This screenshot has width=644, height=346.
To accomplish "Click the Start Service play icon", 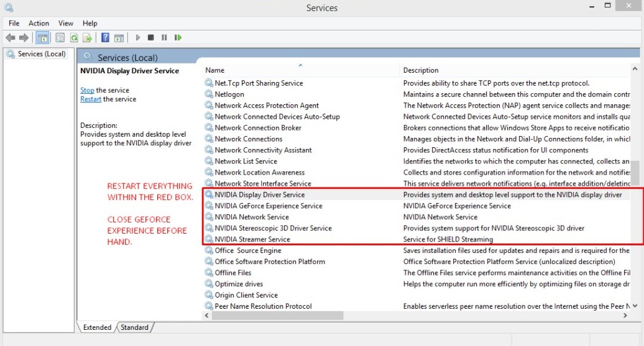I will click(138, 38).
